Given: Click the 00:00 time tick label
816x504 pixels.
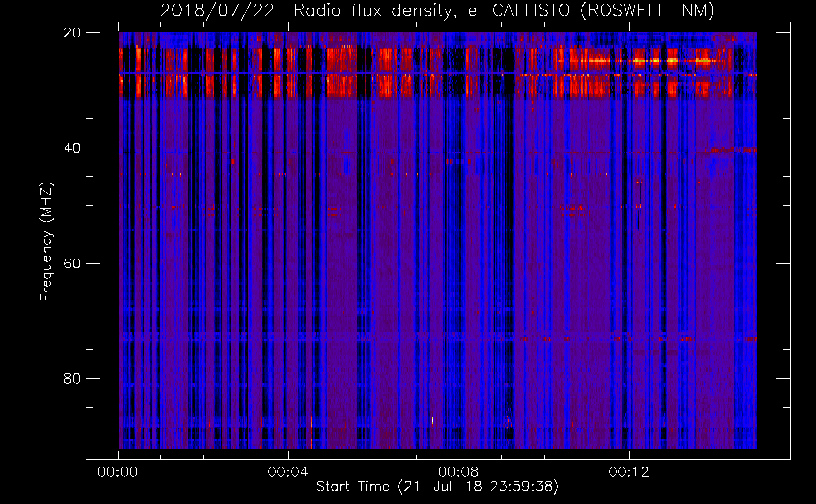Looking at the screenshot, I should (118, 472).
